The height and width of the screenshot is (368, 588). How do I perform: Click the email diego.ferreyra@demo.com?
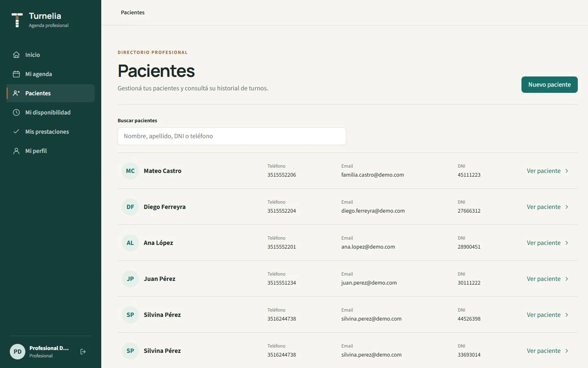(x=373, y=211)
